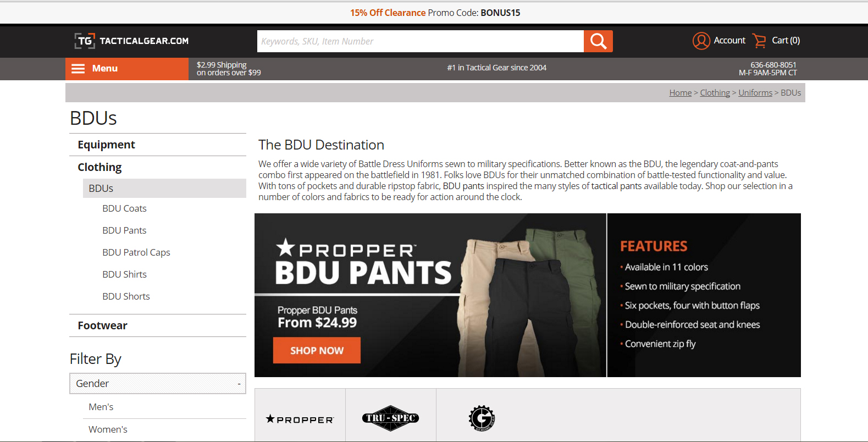
Task: Open the hamburger Menu icon
Action: pos(78,69)
